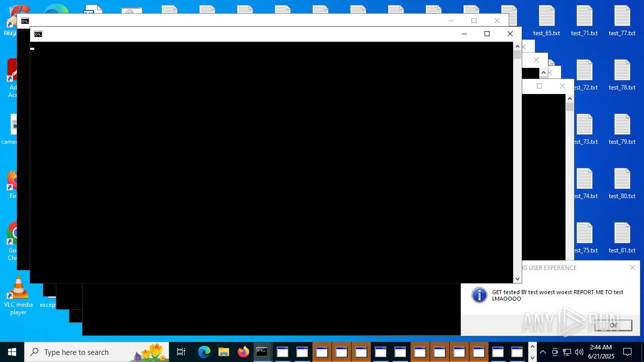
Task: Click the Meet Now tray icon
Action: [555, 352]
